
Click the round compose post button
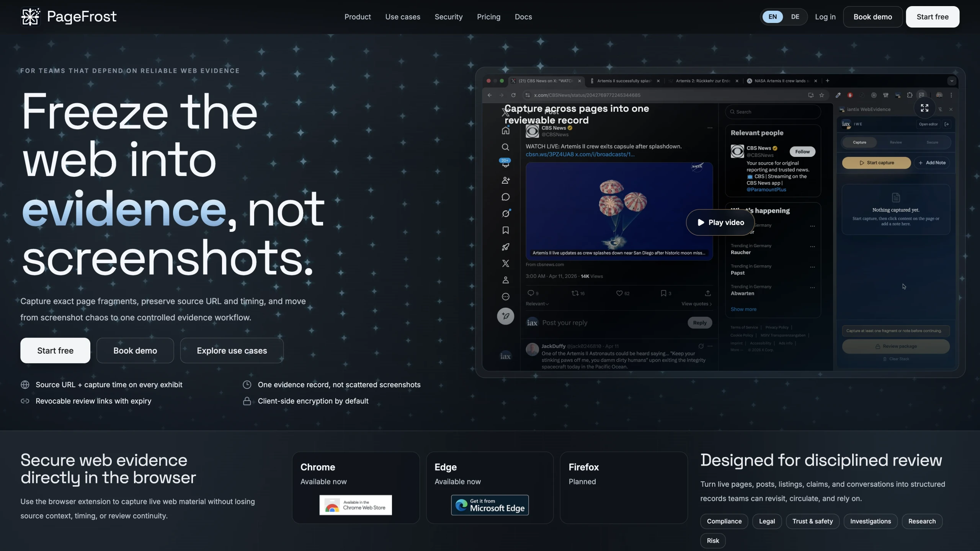pos(505,316)
